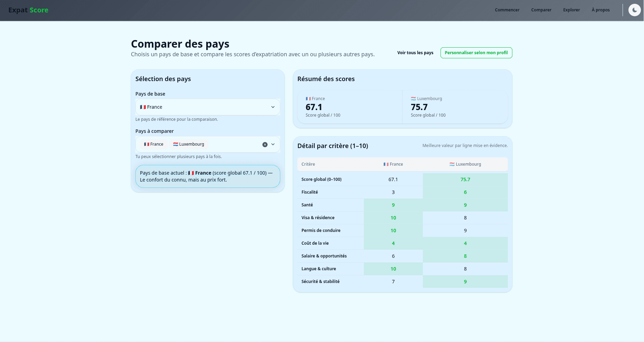
Task: Toggle dark mode with the moon icon
Action: pyautogui.click(x=634, y=10)
